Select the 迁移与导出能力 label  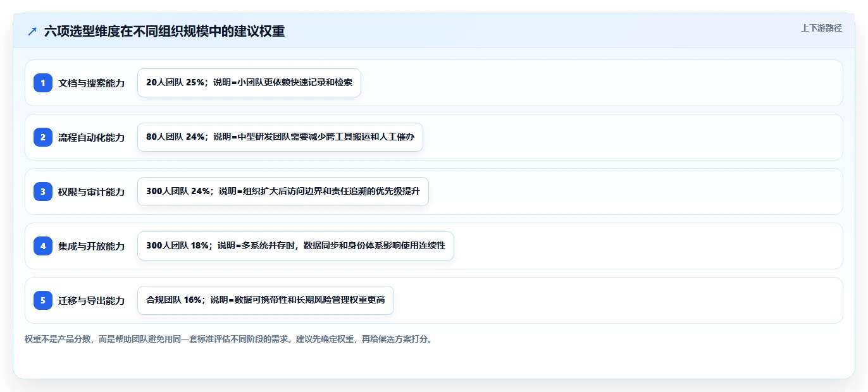[92, 300]
